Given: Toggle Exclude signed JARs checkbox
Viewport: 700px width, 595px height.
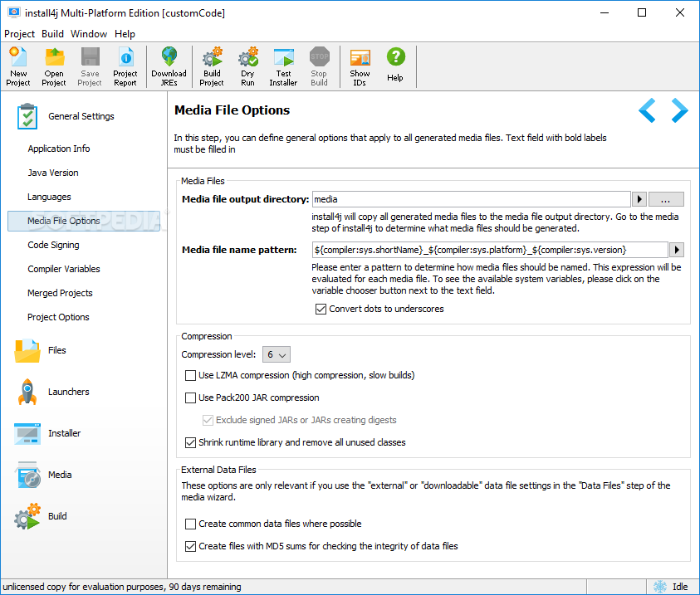Looking at the screenshot, I should pos(208,420).
